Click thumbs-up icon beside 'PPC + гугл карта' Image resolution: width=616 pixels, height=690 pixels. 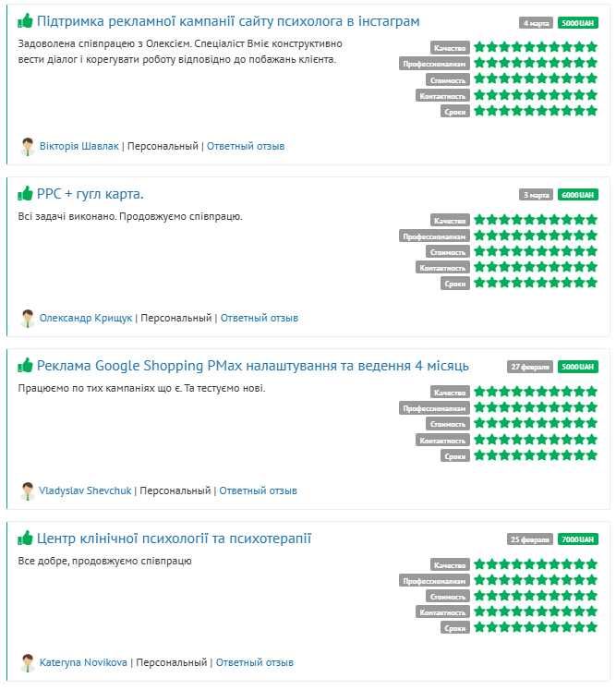[x=25, y=193]
